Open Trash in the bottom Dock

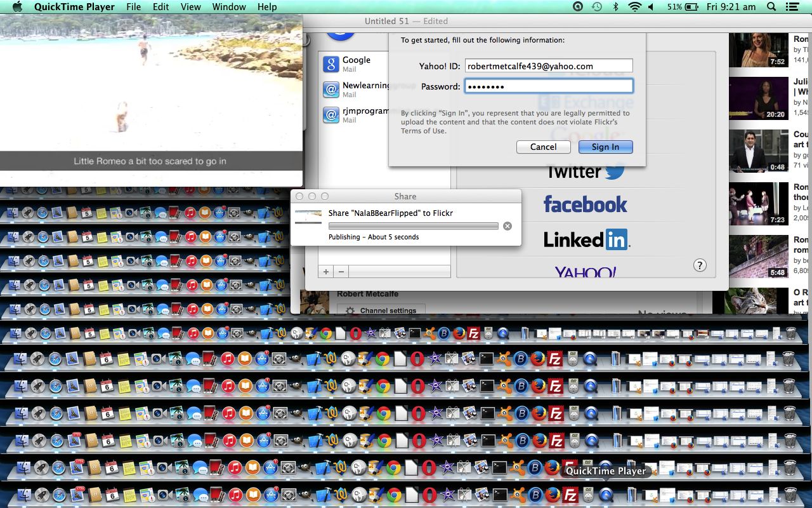(x=790, y=495)
